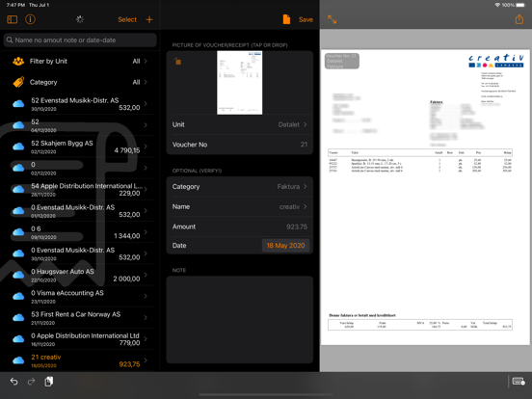Tap cloud icon of 0 Haugsvaer Auto AS
This screenshot has width=532, height=399.
(x=18, y=275)
